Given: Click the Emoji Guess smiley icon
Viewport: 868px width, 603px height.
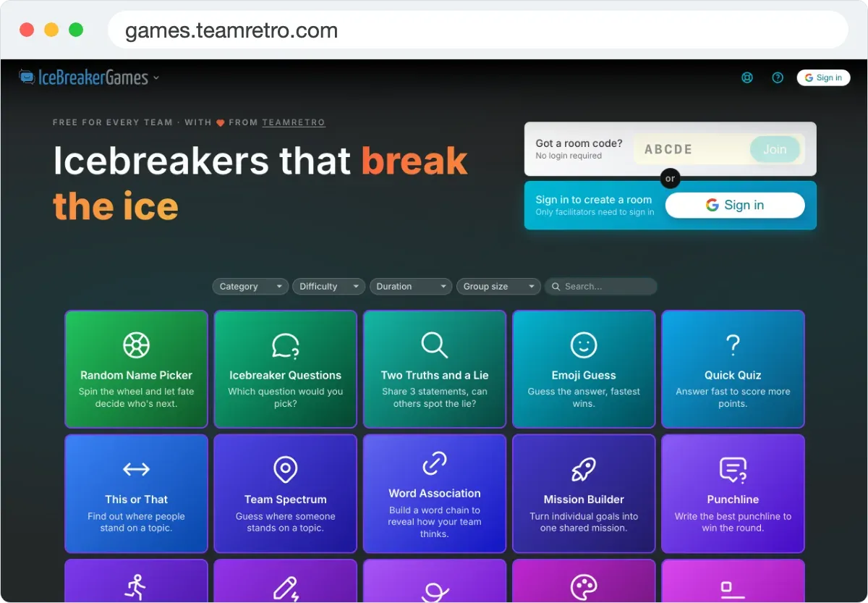Looking at the screenshot, I should click(584, 345).
